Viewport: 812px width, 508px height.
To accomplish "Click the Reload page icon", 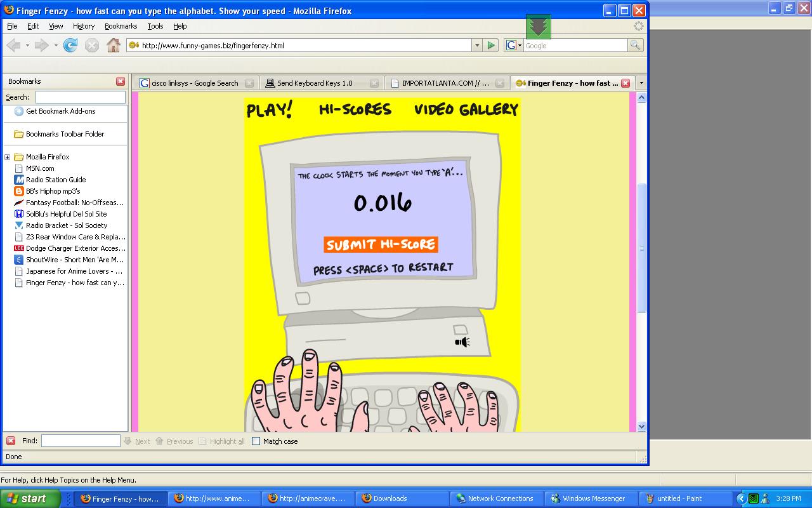I will click(70, 45).
